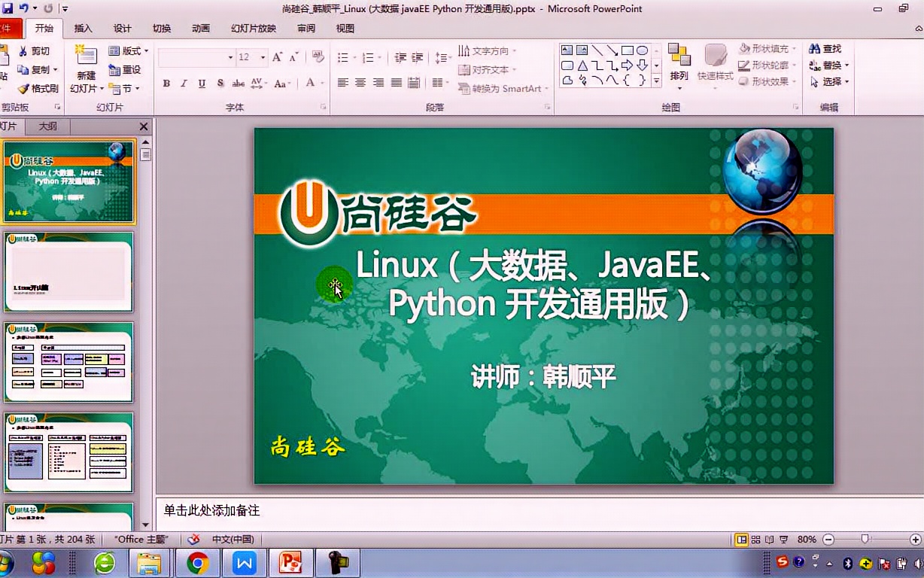
Task: Select the oval shape tool
Action: coord(643,50)
